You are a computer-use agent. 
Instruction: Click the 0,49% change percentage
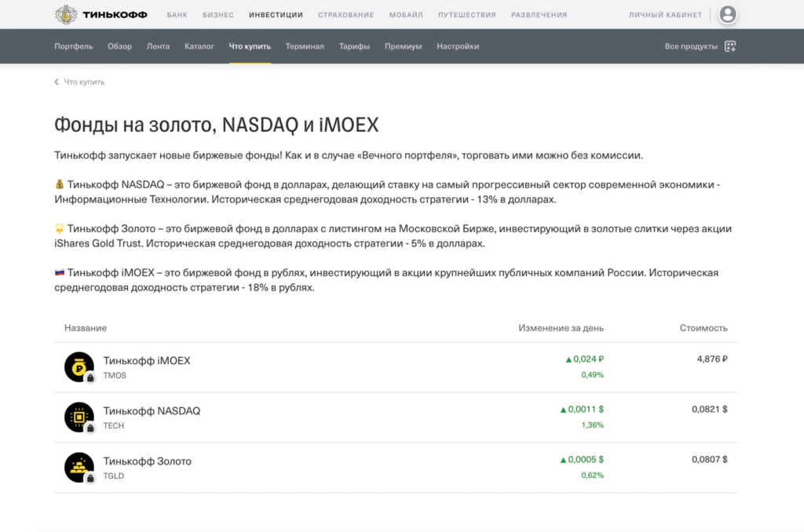click(x=592, y=374)
